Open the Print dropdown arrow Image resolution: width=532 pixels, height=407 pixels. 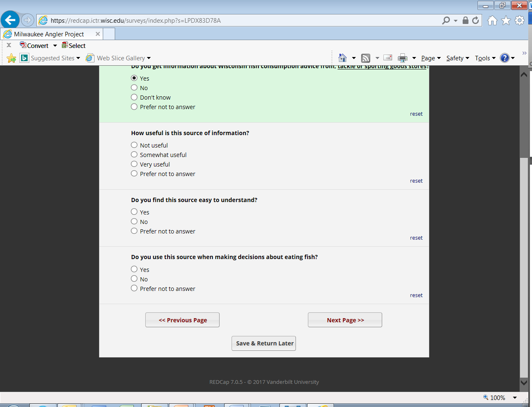click(x=414, y=58)
